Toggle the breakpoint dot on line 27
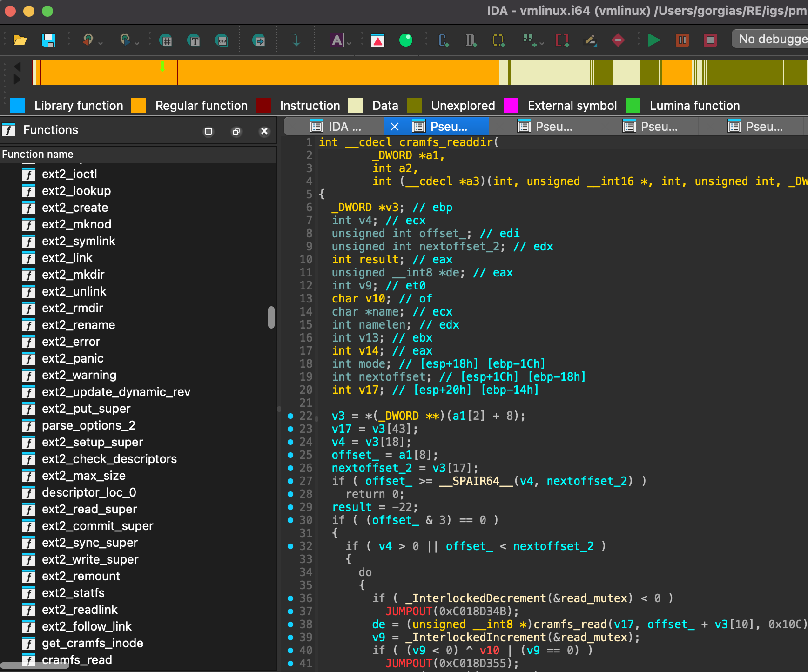The height and width of the screenshot is (672, 808). [x=290, y=481]
